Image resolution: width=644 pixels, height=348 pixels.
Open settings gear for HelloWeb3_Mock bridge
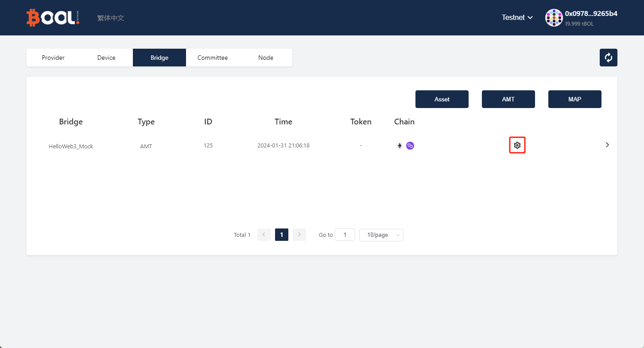pos(517,145)
